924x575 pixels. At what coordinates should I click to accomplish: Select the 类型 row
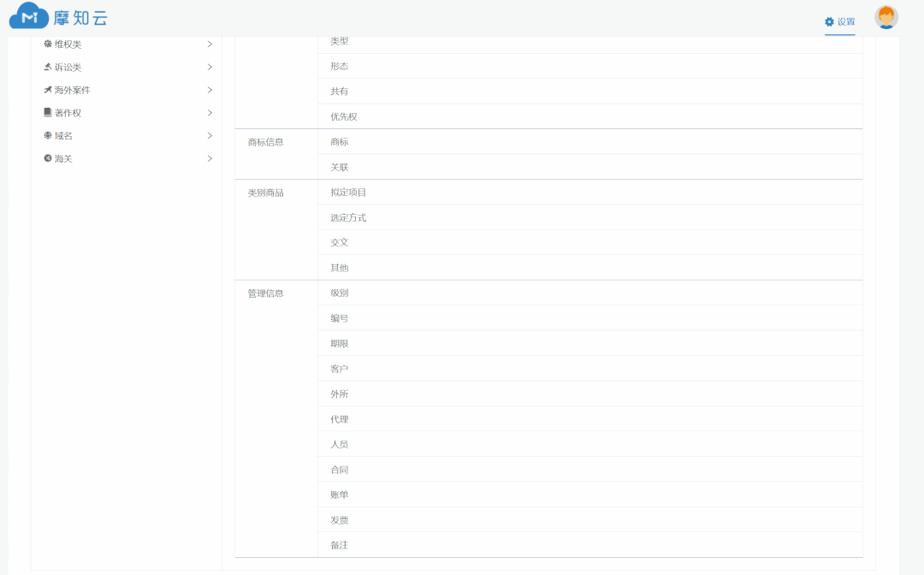tap(589, 44)
